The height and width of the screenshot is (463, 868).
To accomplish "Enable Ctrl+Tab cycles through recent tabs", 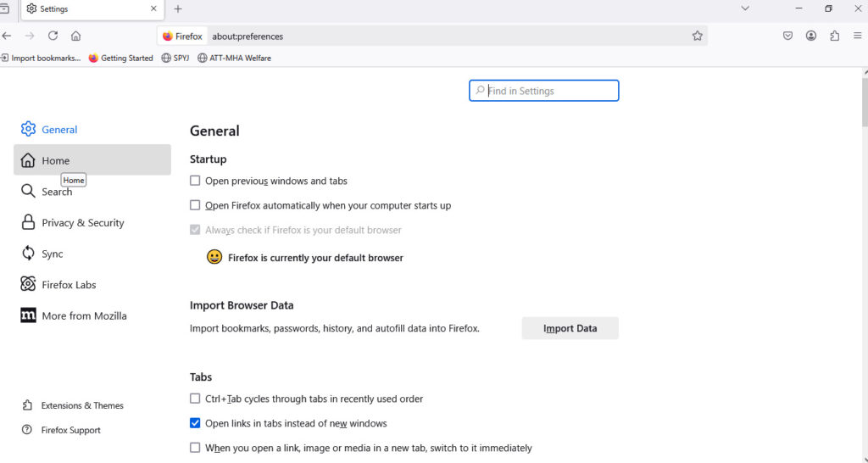I will coord(195,399).
